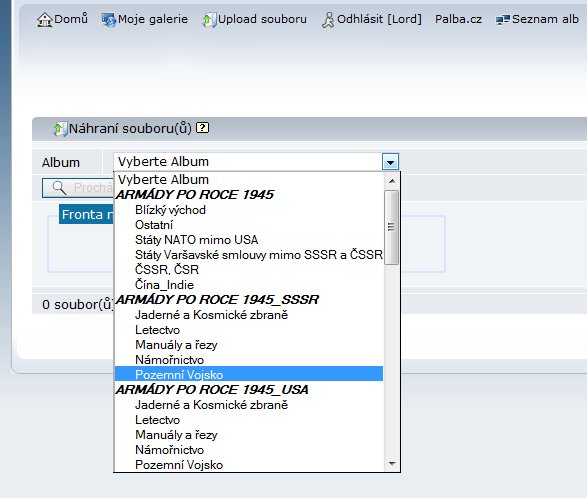587x498 pixels.
Task: Select Čína_Indie album
Action: [x=249, y=285]
